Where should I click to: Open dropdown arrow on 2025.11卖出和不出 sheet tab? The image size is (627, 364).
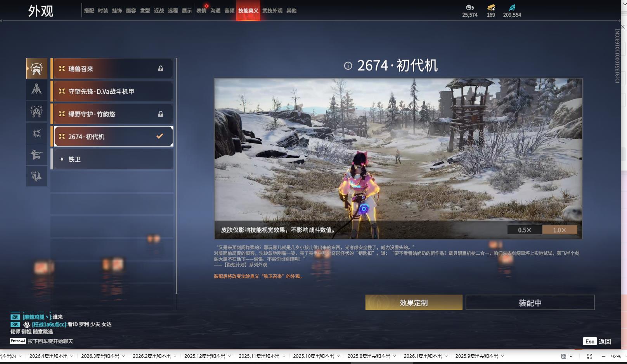284,356
